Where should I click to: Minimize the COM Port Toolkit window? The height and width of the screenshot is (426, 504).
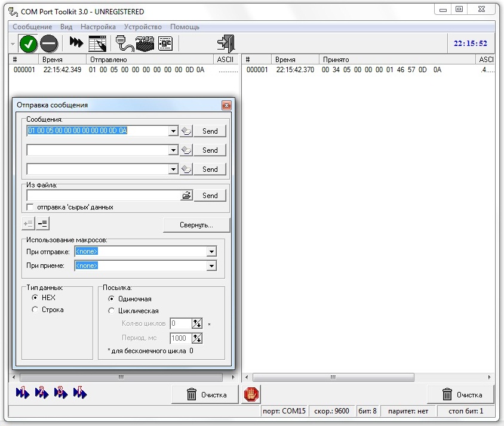[x=443, y=10]
